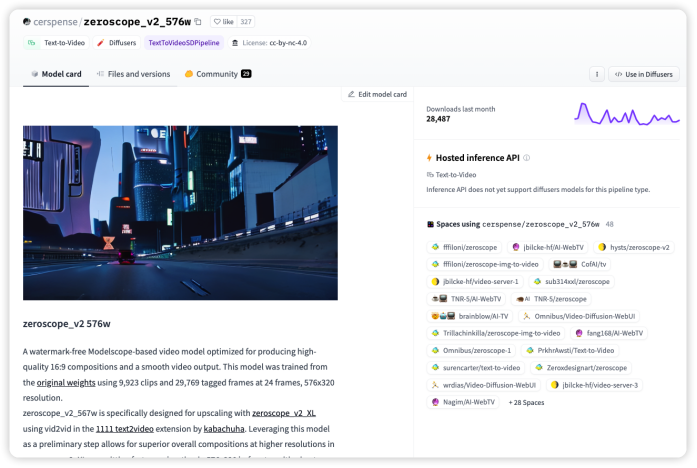This screenshot has width=697, height=468.
Task: Click the 28,487 downloads figure
Action: pos(438,119)
